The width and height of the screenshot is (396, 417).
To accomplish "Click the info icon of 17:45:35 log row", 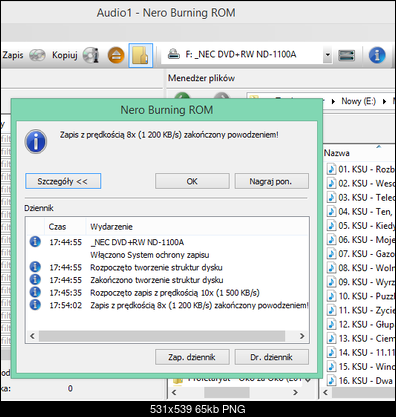I will (35, 292).
